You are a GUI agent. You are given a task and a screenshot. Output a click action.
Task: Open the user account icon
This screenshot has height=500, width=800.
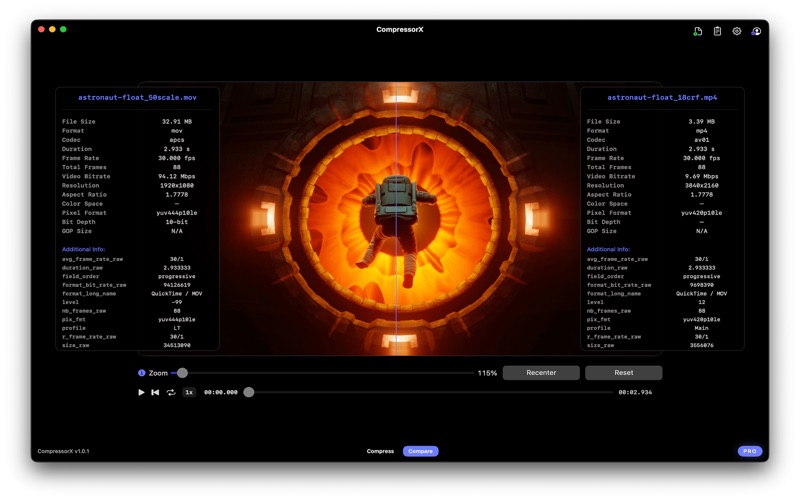coord(756,32)
